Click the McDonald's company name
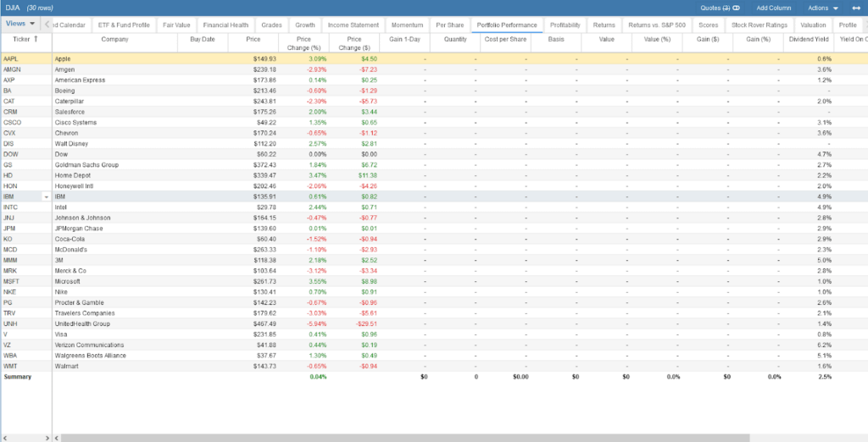This screenshot has width=868, height=442. 71,250
